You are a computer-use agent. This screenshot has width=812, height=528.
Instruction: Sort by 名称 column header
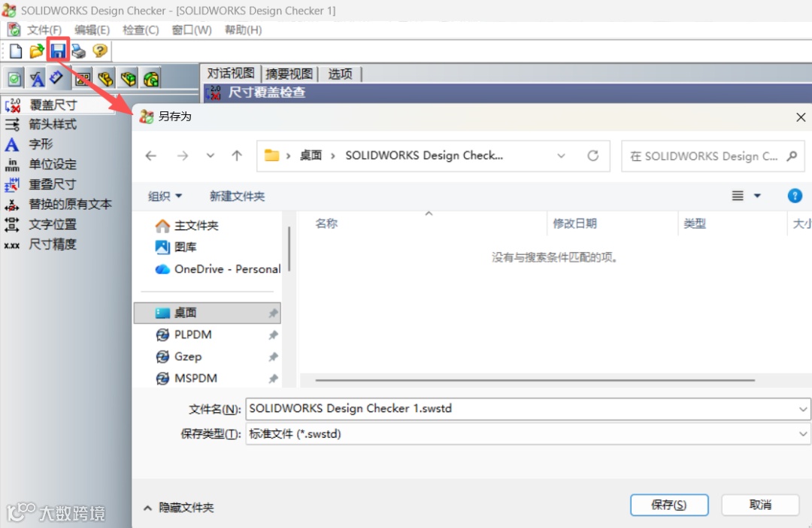coord(326,223)
